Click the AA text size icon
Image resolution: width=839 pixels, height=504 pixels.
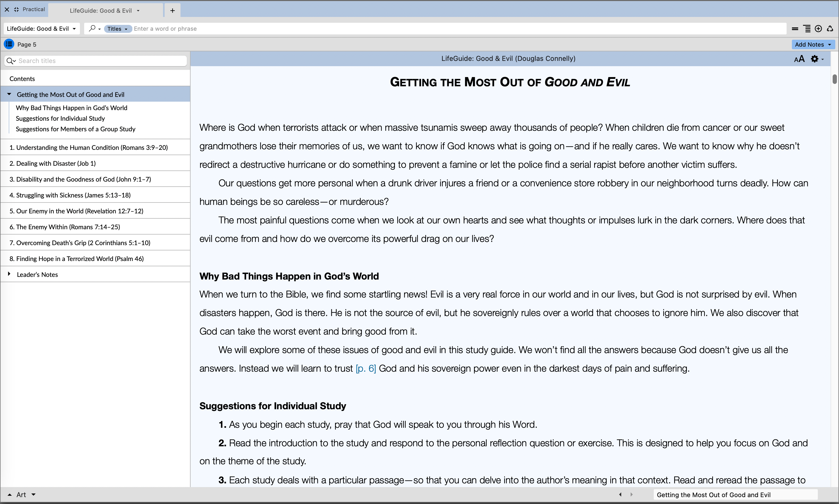799,59
